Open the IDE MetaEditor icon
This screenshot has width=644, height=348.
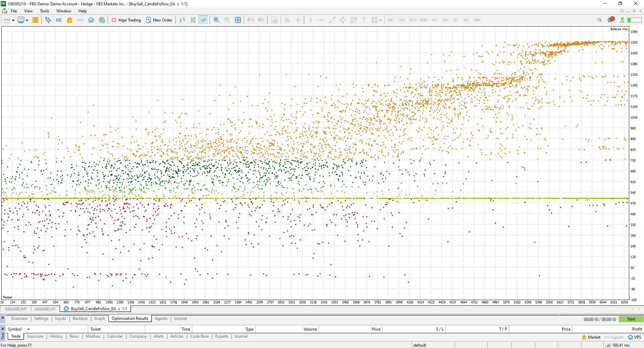59,20
